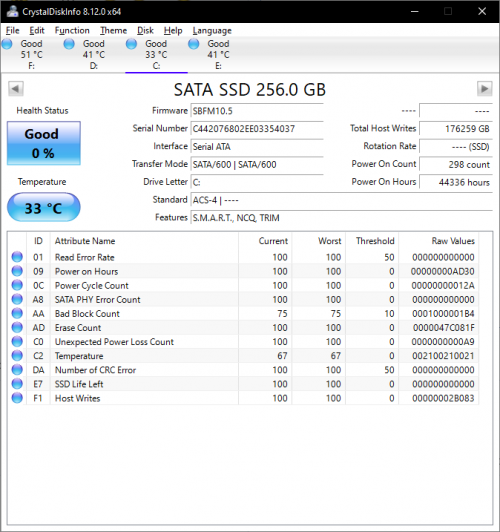
Task: Click the 33 °C temperature button
Action: 44,207
